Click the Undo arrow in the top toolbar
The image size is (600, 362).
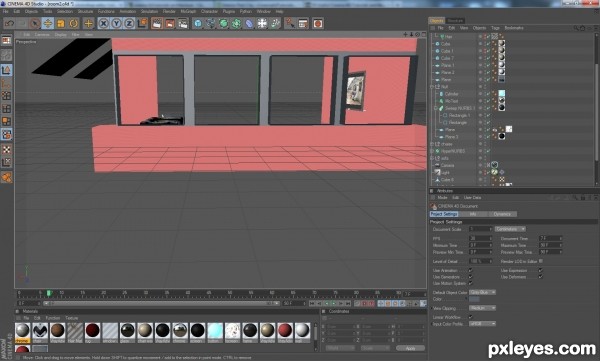9,24
